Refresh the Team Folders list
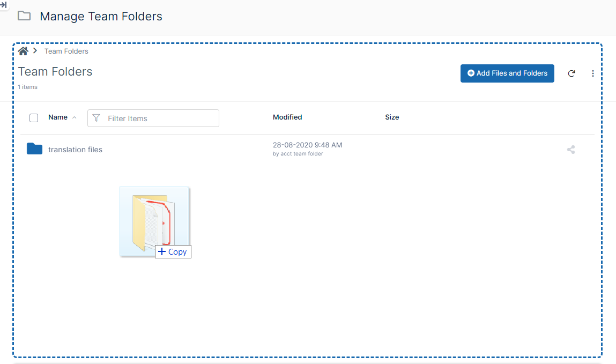The image size is (616, 364). tap(572, 73)
